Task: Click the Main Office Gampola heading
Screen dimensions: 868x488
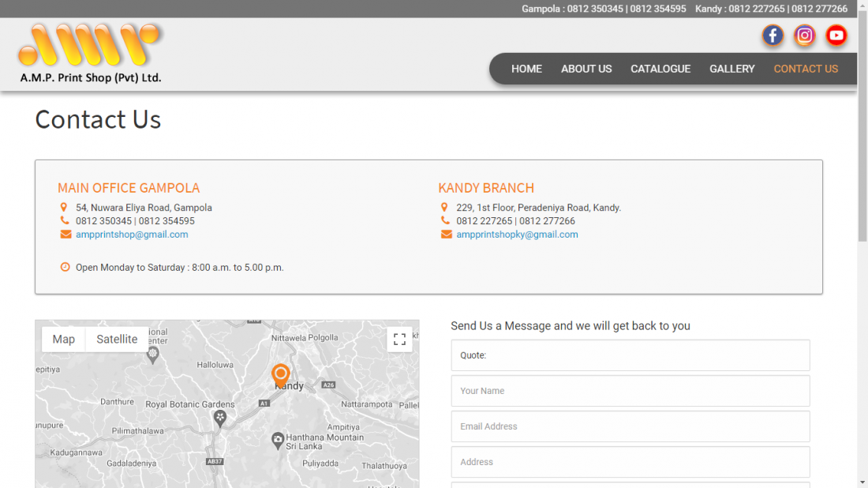Action: coord(129,188)
